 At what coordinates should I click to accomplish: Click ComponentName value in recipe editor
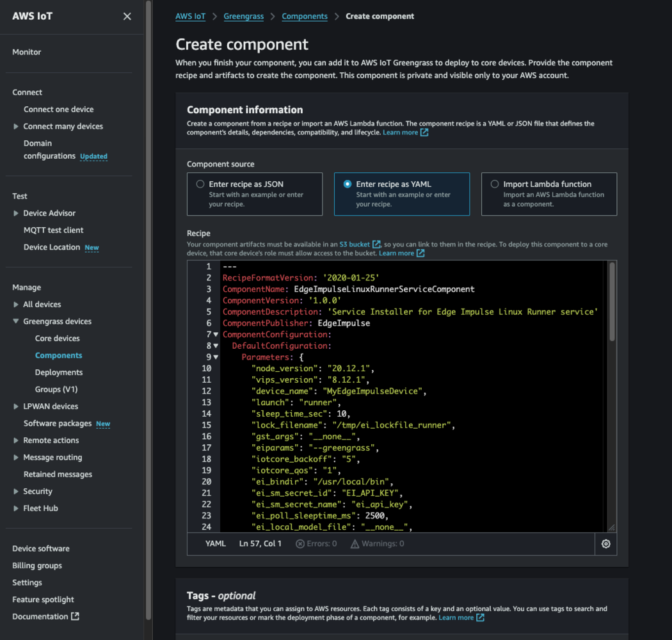click(384, 289)
